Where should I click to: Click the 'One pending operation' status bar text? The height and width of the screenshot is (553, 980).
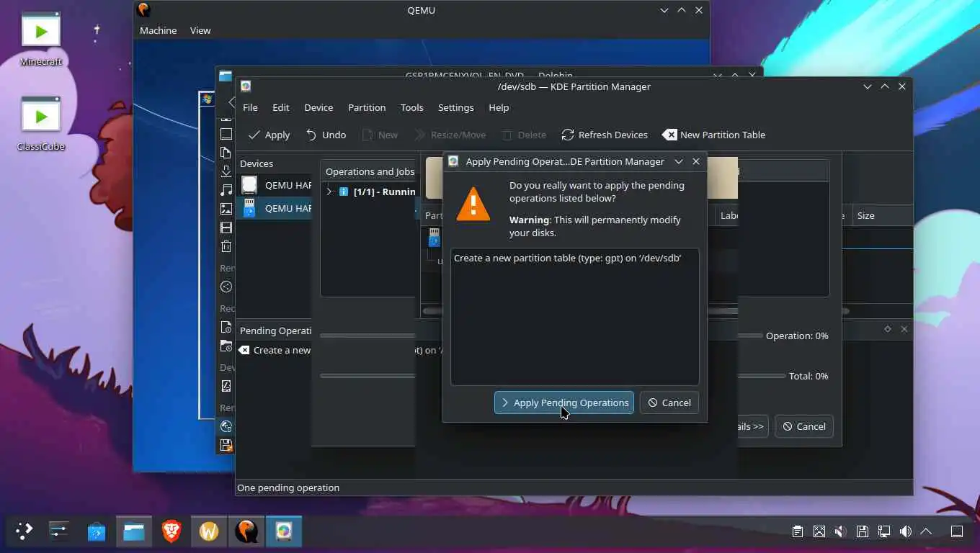(288, 487)
